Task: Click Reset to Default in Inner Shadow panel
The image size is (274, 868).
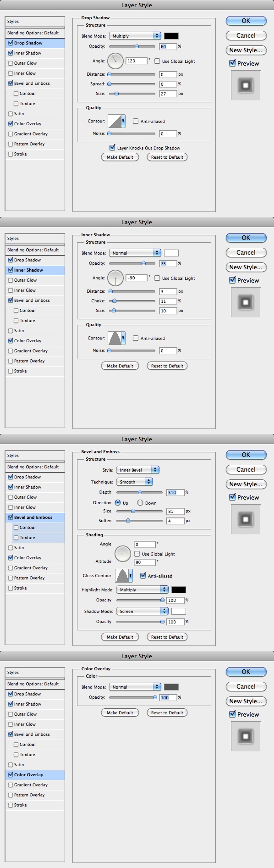Action: 167,366
